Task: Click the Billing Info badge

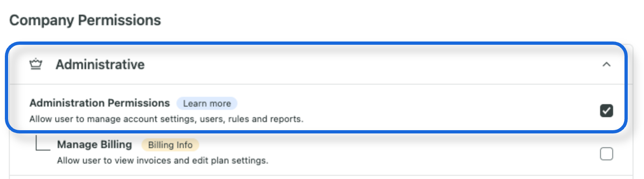Action: [170, 145]
